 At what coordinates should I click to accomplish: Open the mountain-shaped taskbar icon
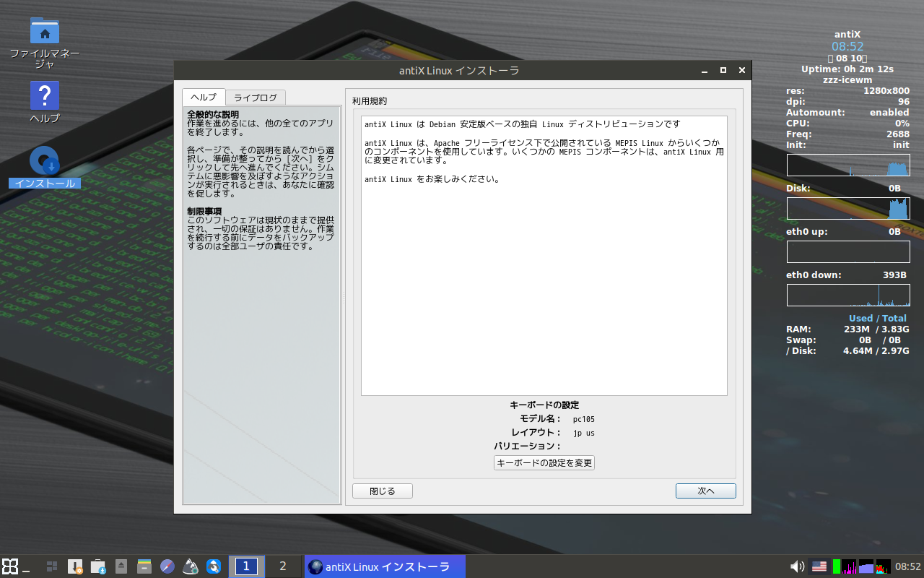[x=191, y=566]
